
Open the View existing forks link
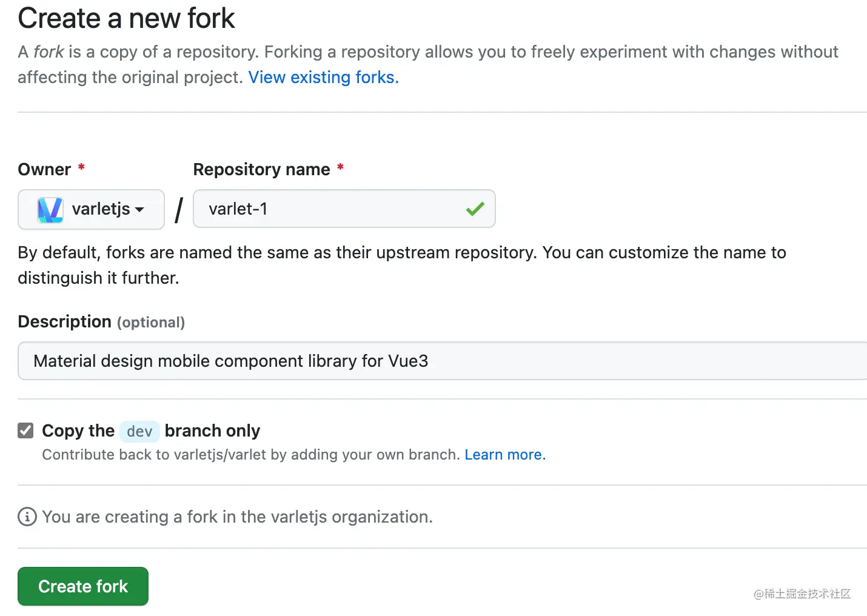click(324, 78)
